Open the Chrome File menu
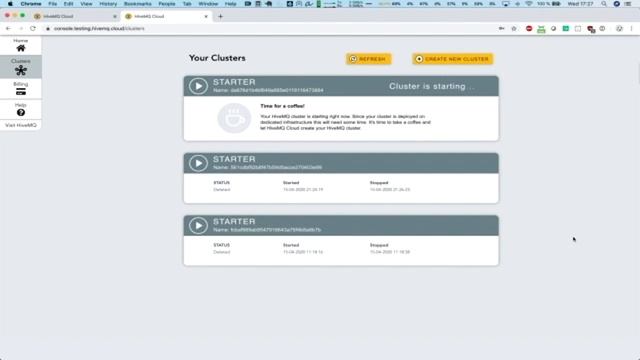Screen dimensions: 640x360 [x=53, y=4]
